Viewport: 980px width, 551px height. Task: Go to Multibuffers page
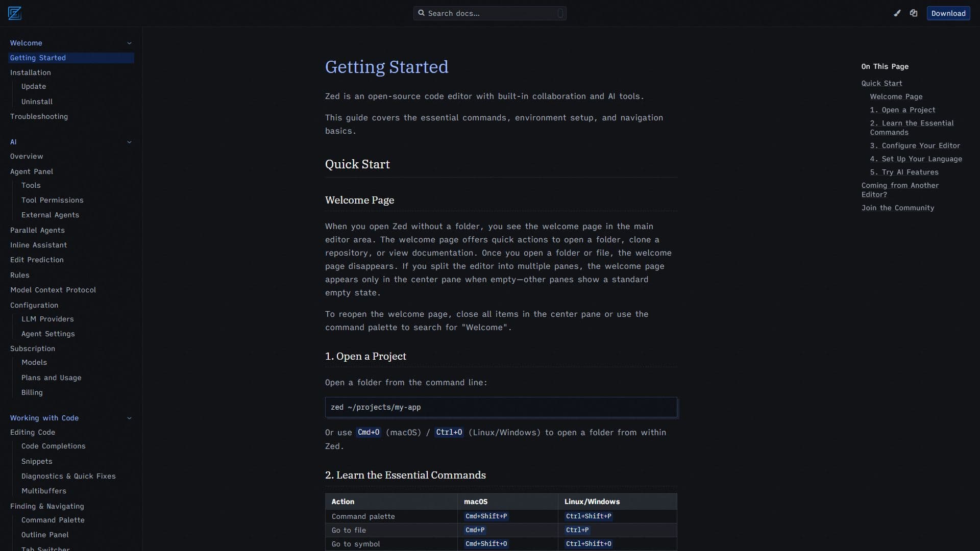pos(44,491)
